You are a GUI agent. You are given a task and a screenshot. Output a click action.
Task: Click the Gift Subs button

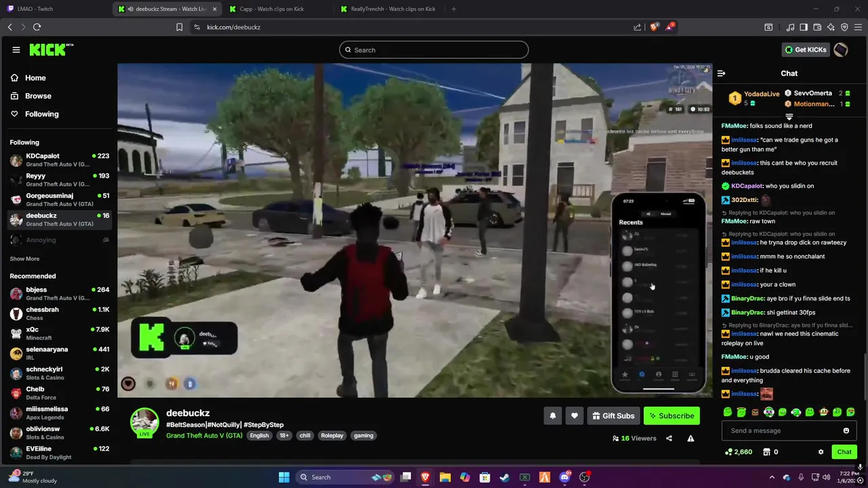(613, 415)
